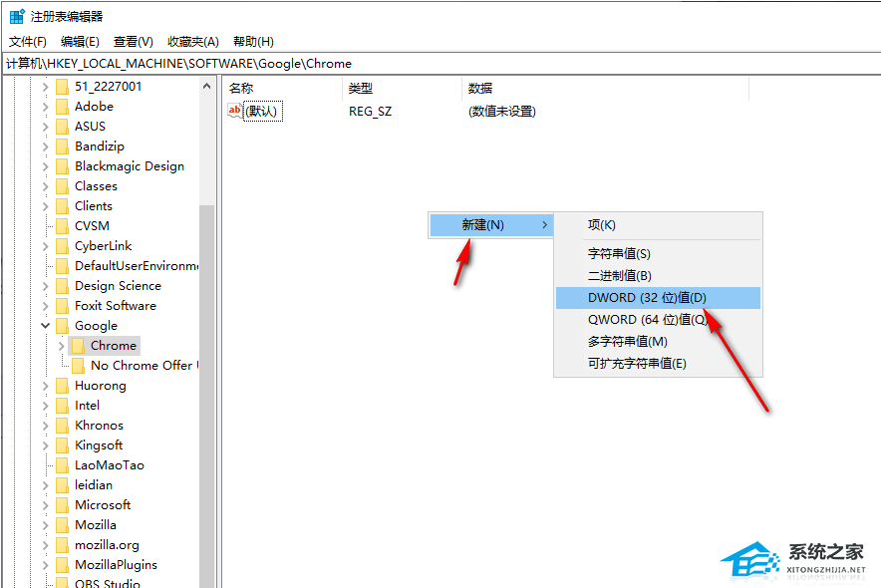Click the tree pane scroll up arrow
Screen dimensions: 881x588
206,86
